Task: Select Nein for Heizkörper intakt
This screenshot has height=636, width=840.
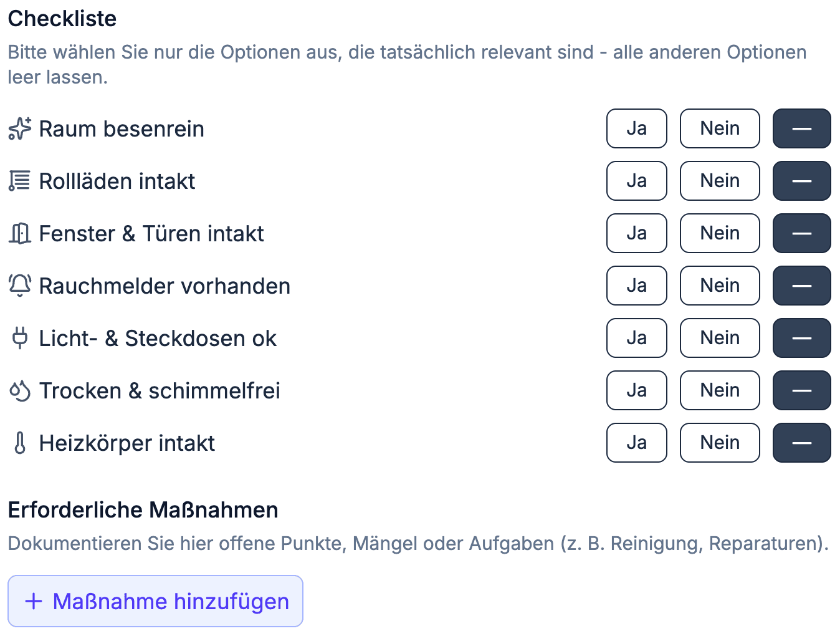Action: (720, 443)
